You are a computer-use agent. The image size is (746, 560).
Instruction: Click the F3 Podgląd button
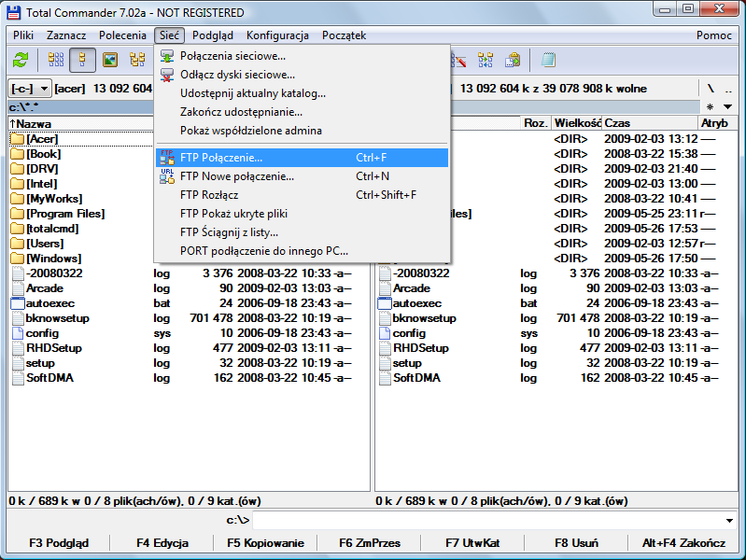(59, 543)
